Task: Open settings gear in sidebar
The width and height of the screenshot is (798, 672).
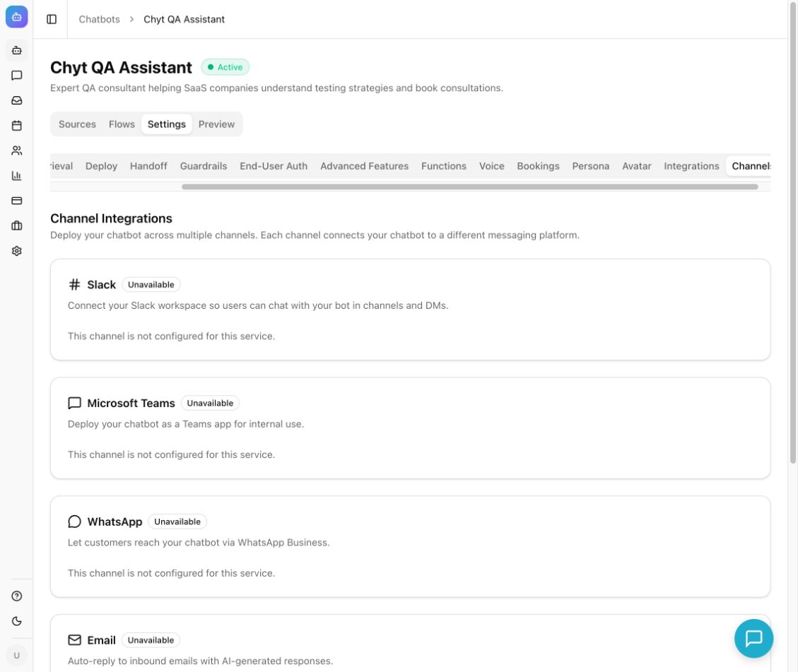Action: tap(17, 251)
